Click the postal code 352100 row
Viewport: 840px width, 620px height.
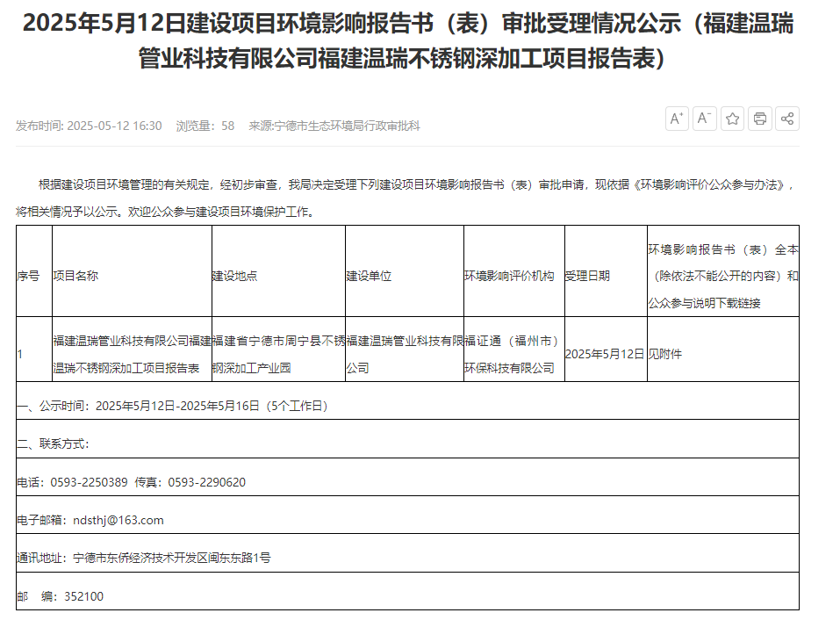[x=407, y=596]
